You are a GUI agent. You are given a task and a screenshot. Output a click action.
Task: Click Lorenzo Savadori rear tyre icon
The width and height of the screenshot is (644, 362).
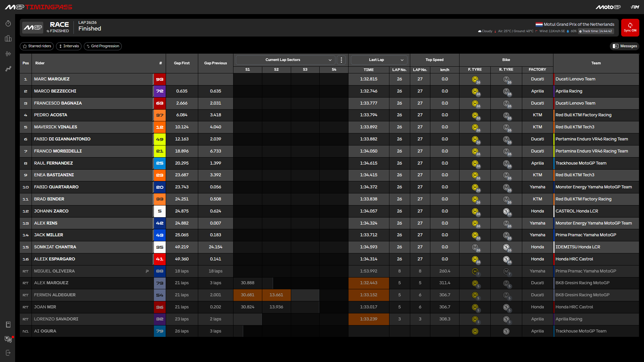(x=506, y=319)
